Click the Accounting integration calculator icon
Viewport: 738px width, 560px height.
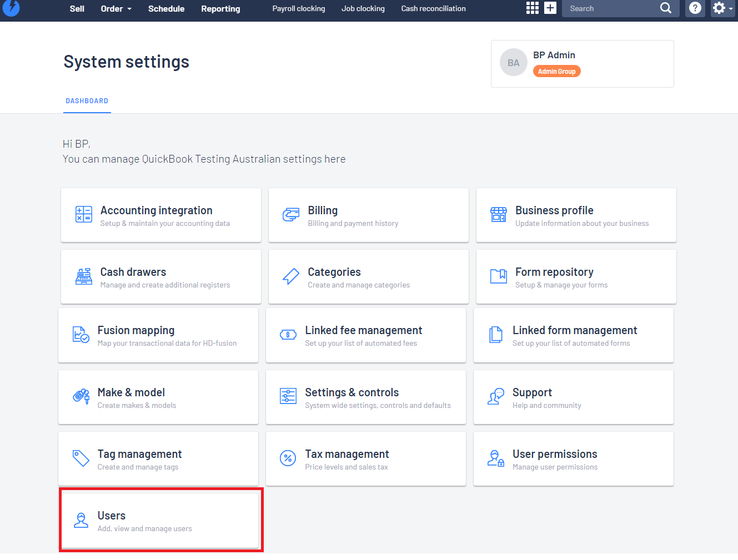[x=84, y=214]
